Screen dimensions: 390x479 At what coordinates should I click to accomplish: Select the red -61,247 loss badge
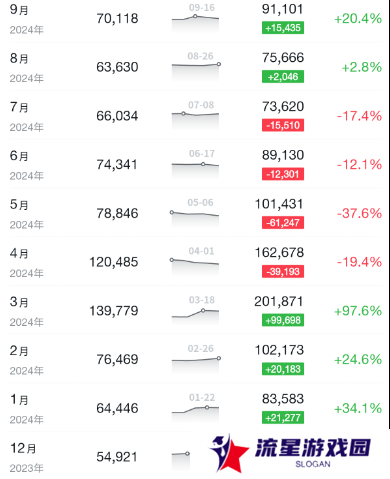tap(283, 223)
